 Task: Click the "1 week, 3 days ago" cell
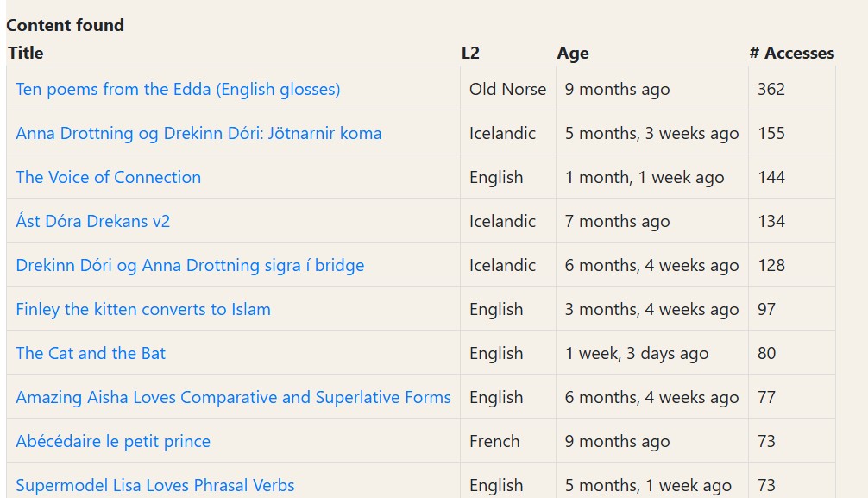pyautogui.click(x=636, y=353)
